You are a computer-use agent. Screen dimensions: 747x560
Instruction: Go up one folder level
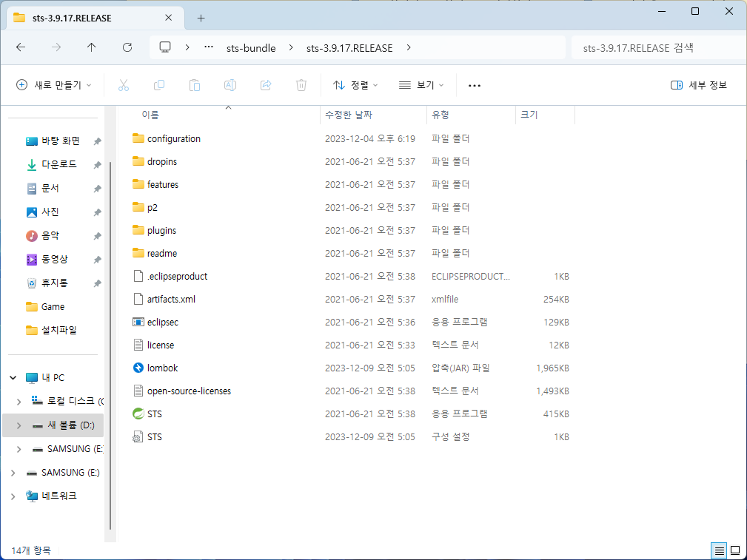[92, 47]
